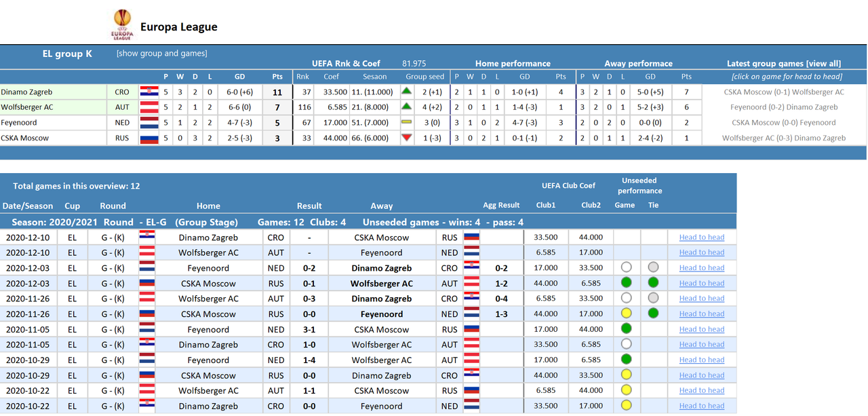Click white Game circle for Dinamo Zagreb 1-0 Wolfsberger AC
This screenshot has height=416, width=868.
coord(626,344)
